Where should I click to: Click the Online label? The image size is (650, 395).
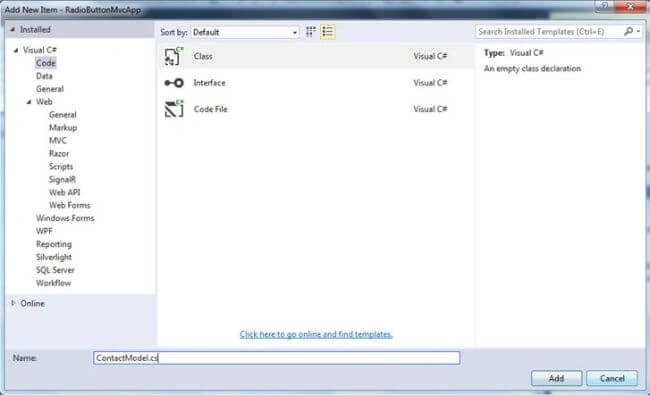tap(32, 303)
